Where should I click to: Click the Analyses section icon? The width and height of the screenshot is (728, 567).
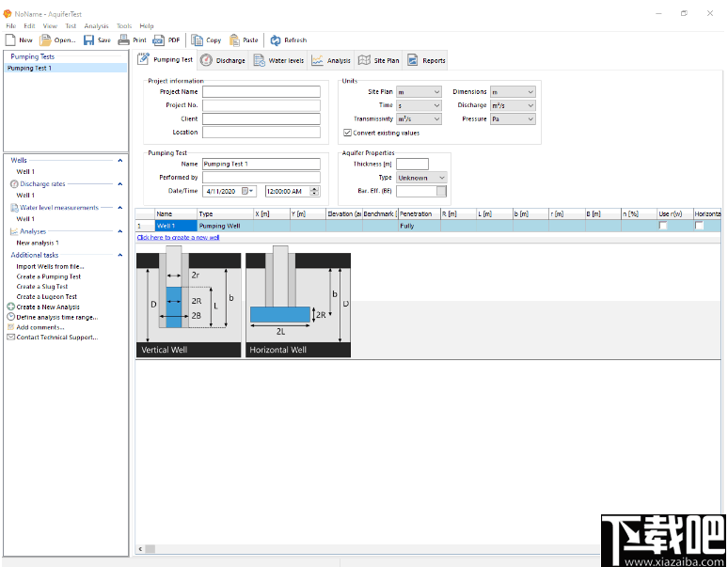coord(14,231)
